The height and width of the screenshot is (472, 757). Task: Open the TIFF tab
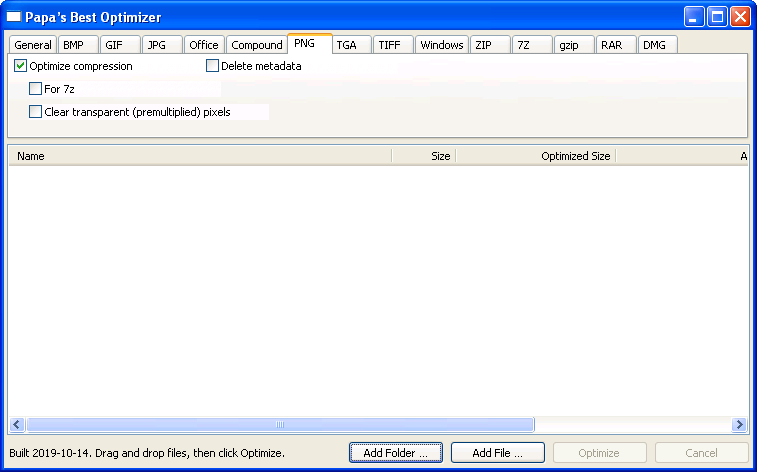(x=389, y=45)
